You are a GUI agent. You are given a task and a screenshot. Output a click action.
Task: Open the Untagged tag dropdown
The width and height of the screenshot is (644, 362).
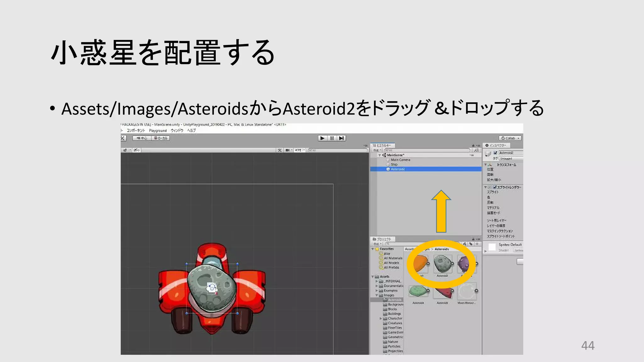[511, 158]
